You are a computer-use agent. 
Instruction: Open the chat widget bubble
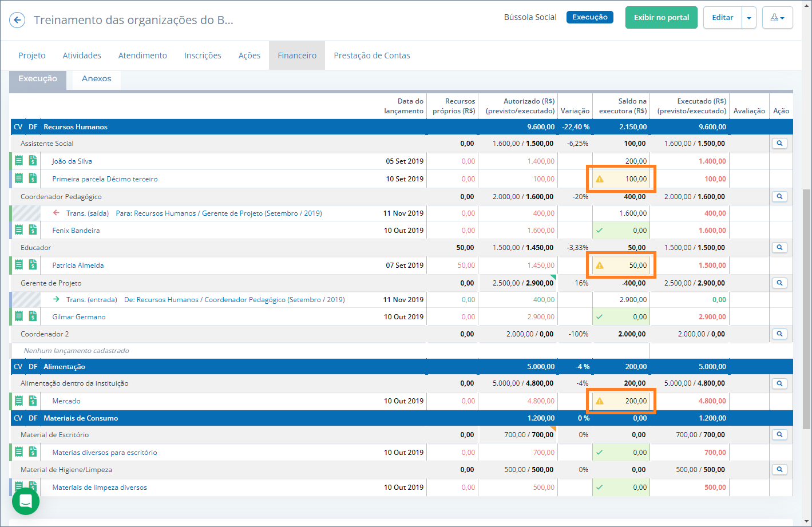(26, 501)
